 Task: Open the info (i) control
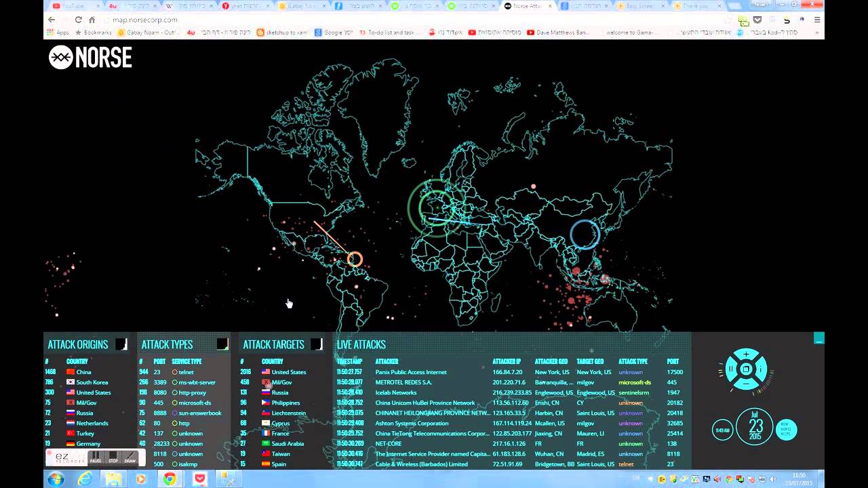(x=761, y=369)
